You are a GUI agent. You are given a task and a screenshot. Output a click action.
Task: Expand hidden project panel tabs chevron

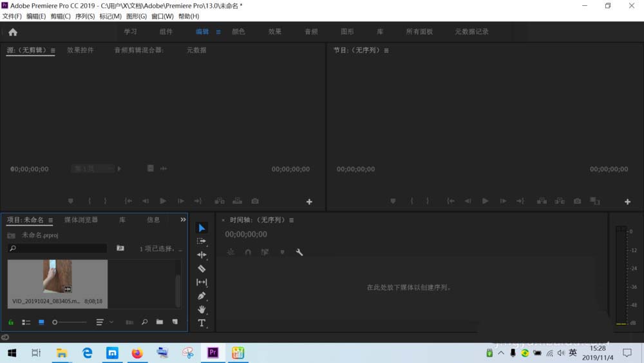pos(183,220)
